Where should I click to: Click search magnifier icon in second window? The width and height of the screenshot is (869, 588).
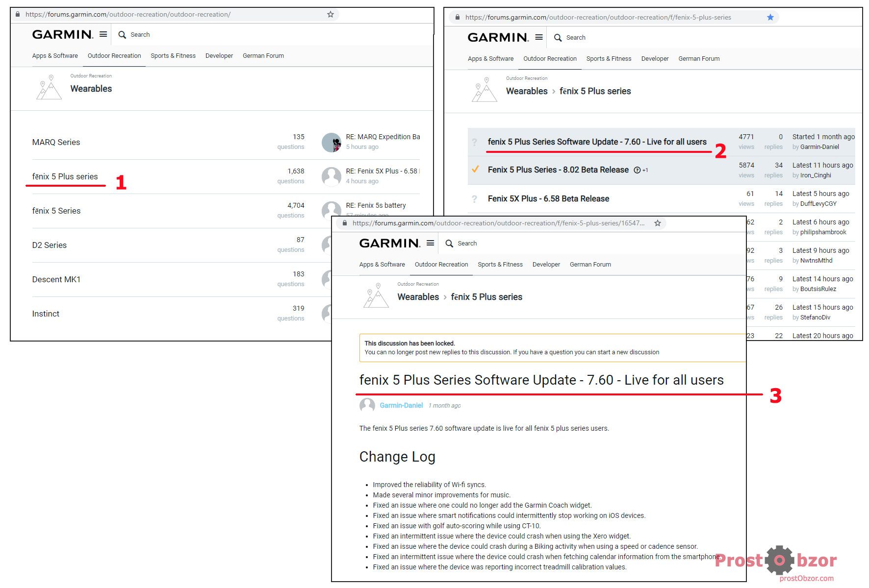click(x=558, y=38)
